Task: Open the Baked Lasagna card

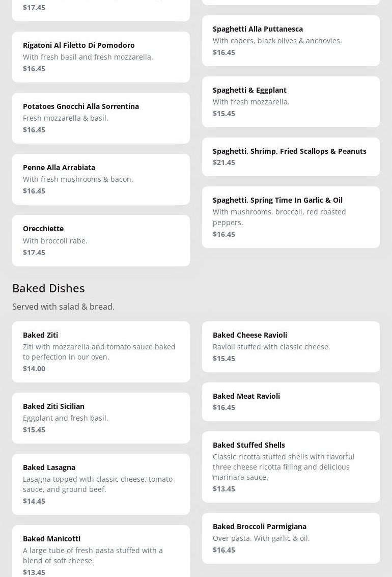Action: point(101,484)
